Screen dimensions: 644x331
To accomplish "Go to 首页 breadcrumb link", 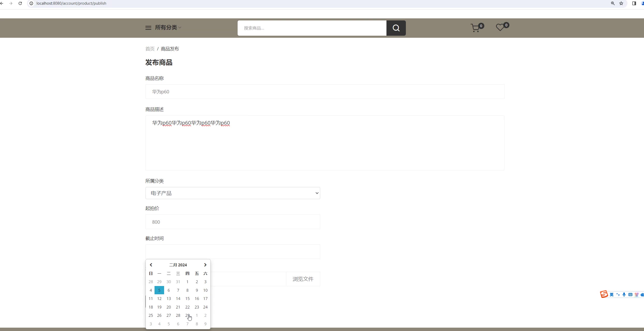I will 150,49.
